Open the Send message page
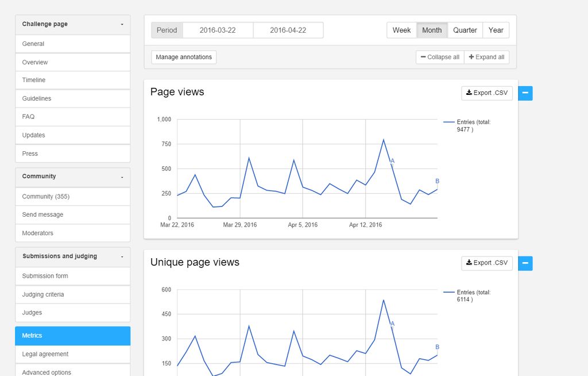The width and height of the screenshot is (588, 376). point(73,214)
